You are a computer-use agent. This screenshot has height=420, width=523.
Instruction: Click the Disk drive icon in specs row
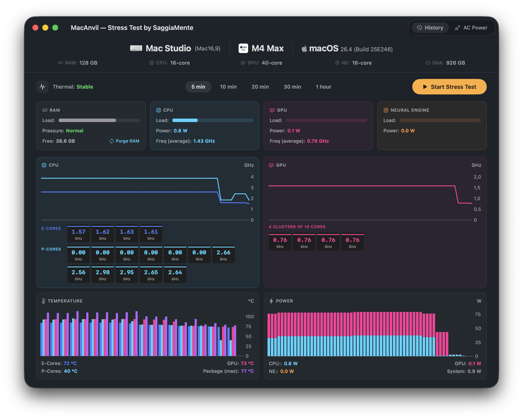click(428, 63)
